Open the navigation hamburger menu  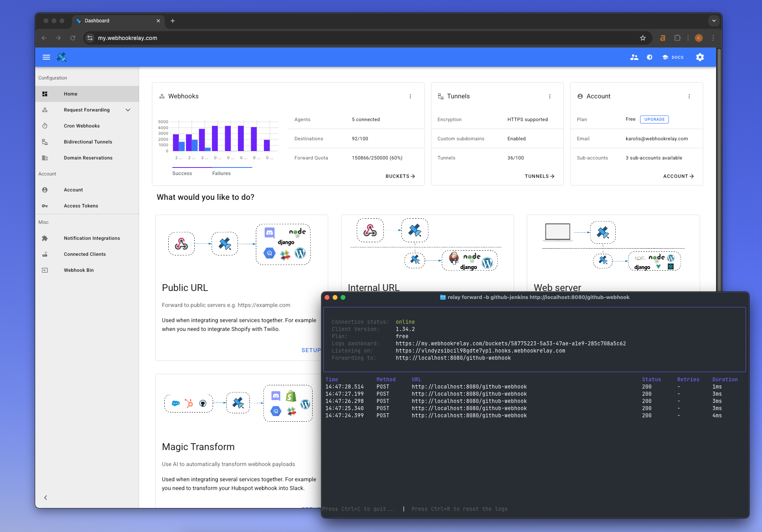pyautogui.click(x=46, y=57)
